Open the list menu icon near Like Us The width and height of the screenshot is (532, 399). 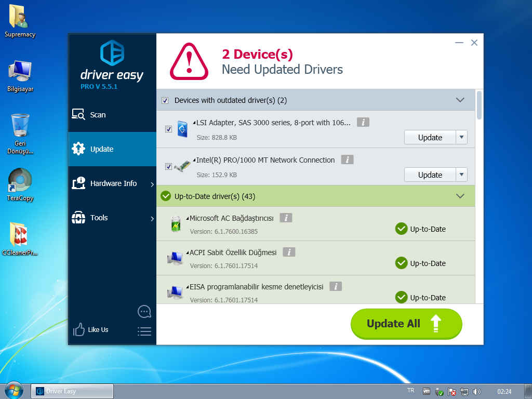pos(144,331)
